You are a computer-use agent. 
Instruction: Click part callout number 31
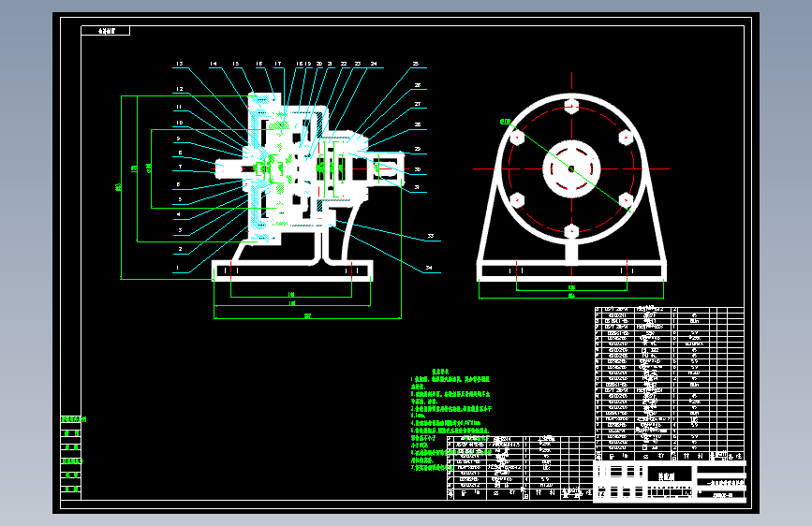coord(417,187)
